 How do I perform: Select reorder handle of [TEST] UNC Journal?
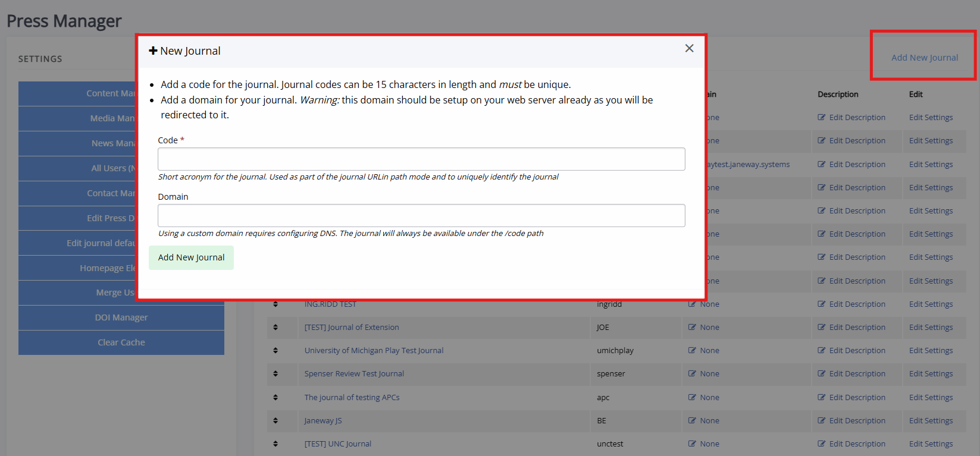tap(275, 444)
